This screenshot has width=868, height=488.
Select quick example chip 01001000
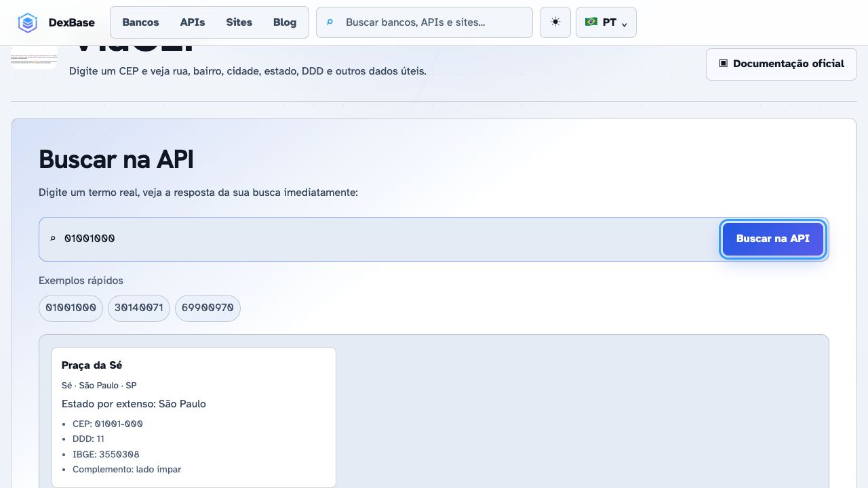click(71, 308)
